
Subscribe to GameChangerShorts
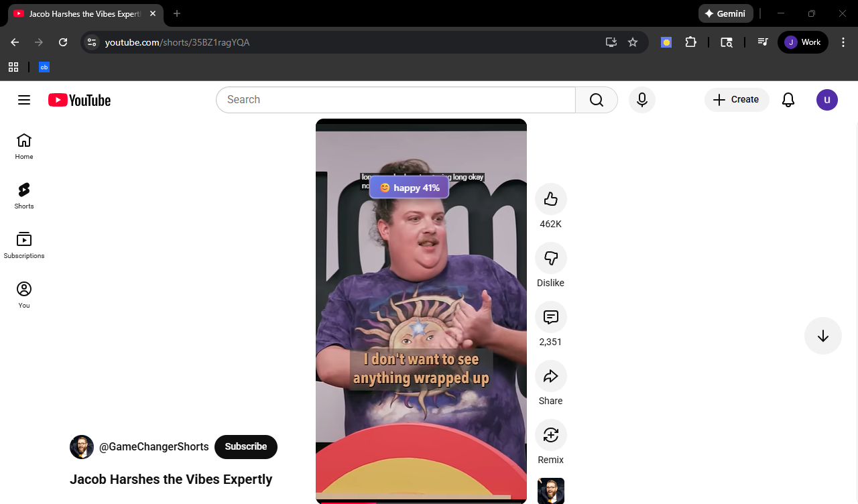point(245,446)
